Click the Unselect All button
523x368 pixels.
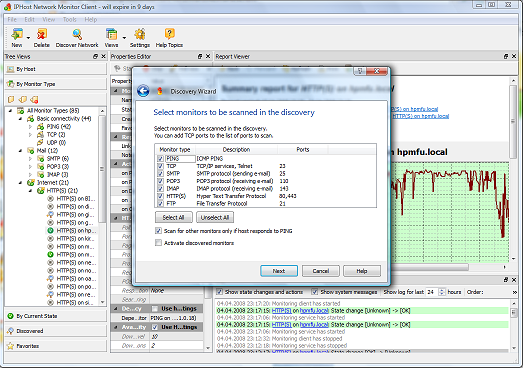pyautogui.click(x=215, y=218)
